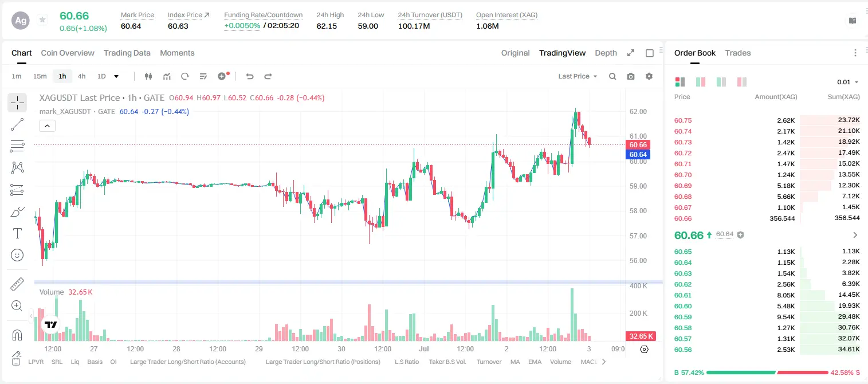The image size is (868, 384).
Task: Expand the 0.01 price precision dropdown
Action: coord(848,82)
